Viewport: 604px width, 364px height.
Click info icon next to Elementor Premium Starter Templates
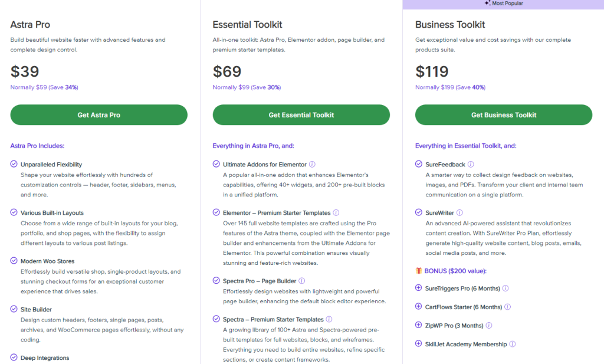[336, 213]
